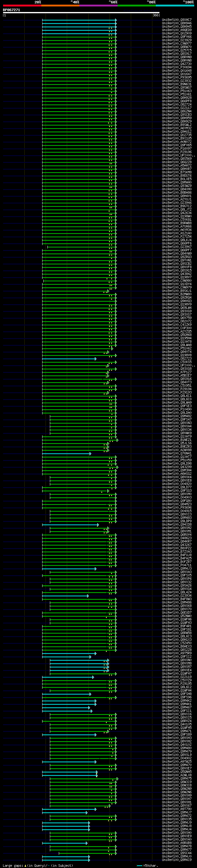Open hit UniRef100_Q1XAT8

click(177, 341)
